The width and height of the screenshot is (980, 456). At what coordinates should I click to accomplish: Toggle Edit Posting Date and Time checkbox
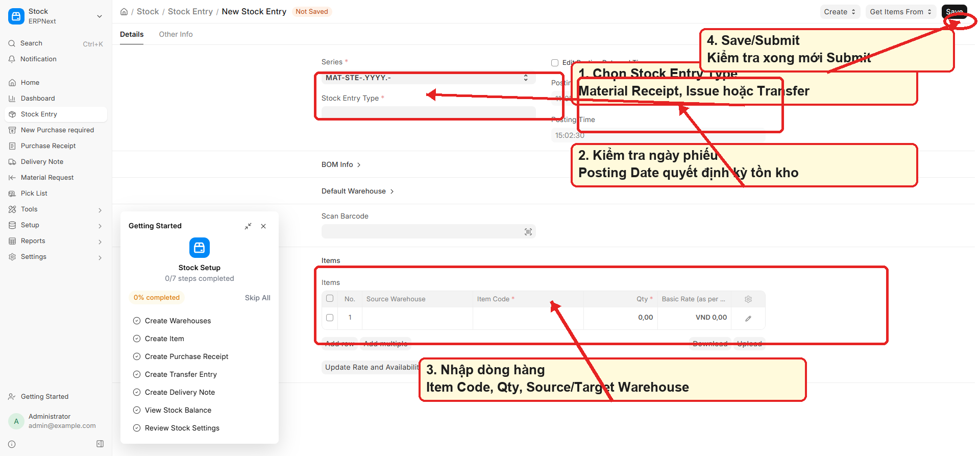[555, 63]
